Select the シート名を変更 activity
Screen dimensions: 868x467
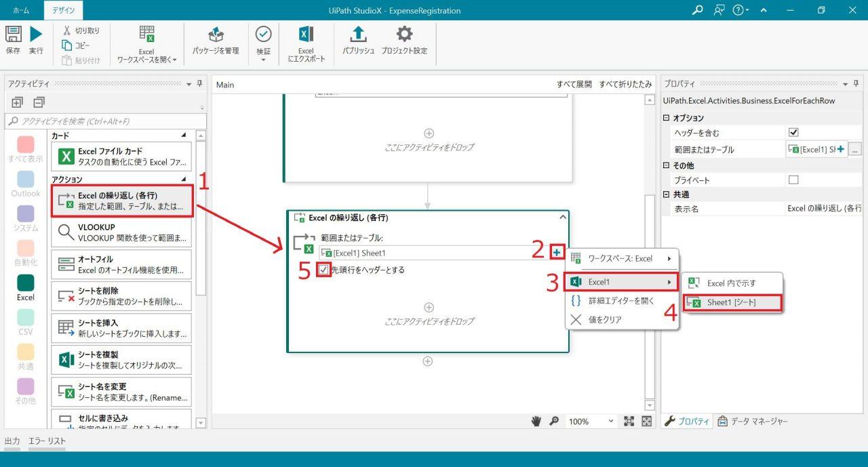[x=121, y=392]
